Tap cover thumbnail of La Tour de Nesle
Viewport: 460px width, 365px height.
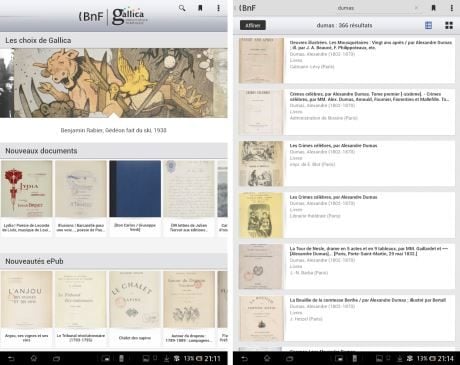(261, 267)
